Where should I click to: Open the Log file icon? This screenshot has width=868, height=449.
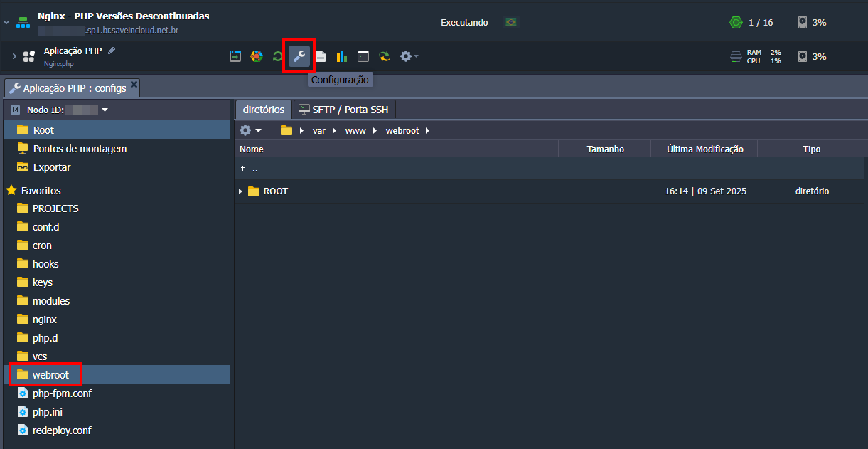click(x=321, y=56)
